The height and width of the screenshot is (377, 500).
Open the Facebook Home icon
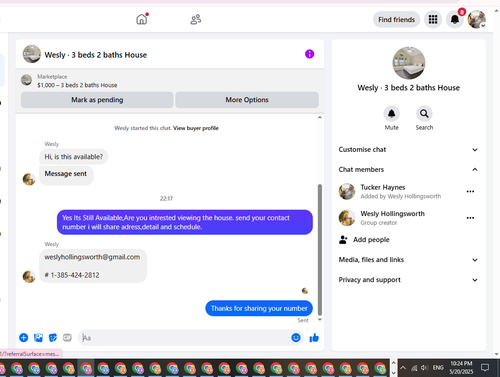pos(141,19)
